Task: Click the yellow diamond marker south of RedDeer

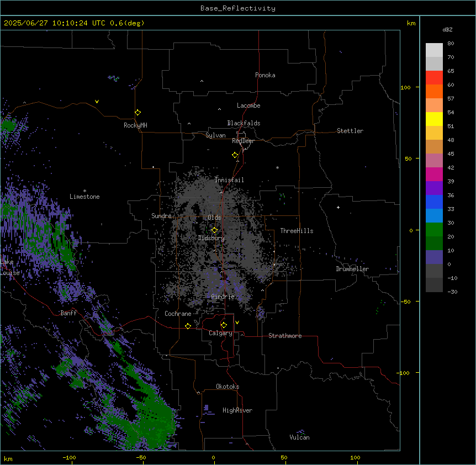Action: coord(235,155)
